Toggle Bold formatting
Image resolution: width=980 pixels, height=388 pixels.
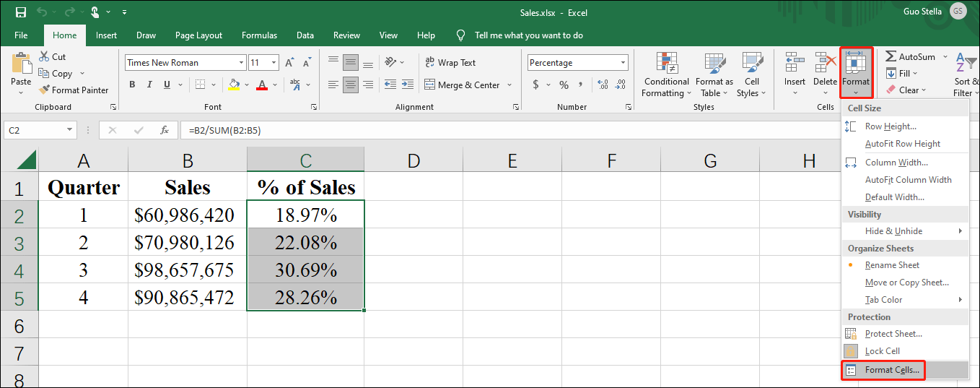pos(132,85)
